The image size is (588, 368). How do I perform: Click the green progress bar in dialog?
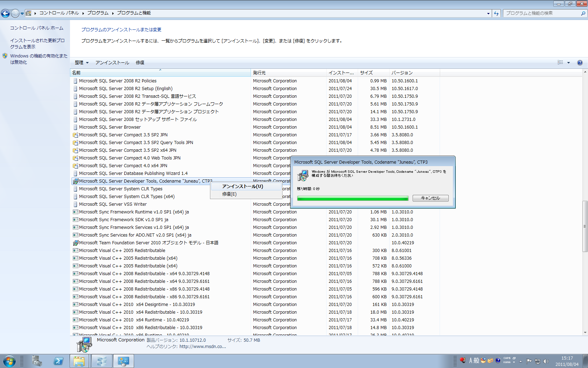tap(353, 198)
